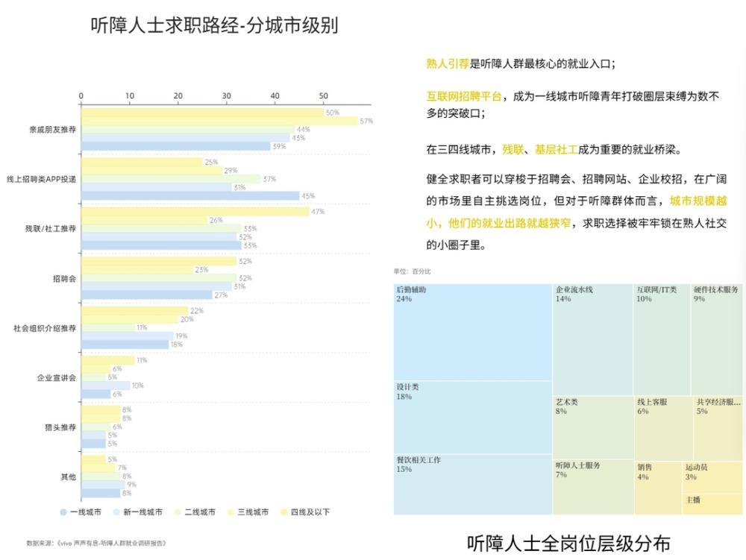Select the 二线城市 legend entry
The width and height of the screenshot is (746, 560).
click(195, 512)
